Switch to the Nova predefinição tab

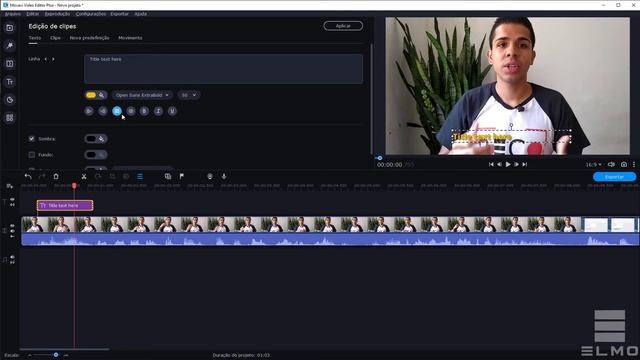point(89,38)
